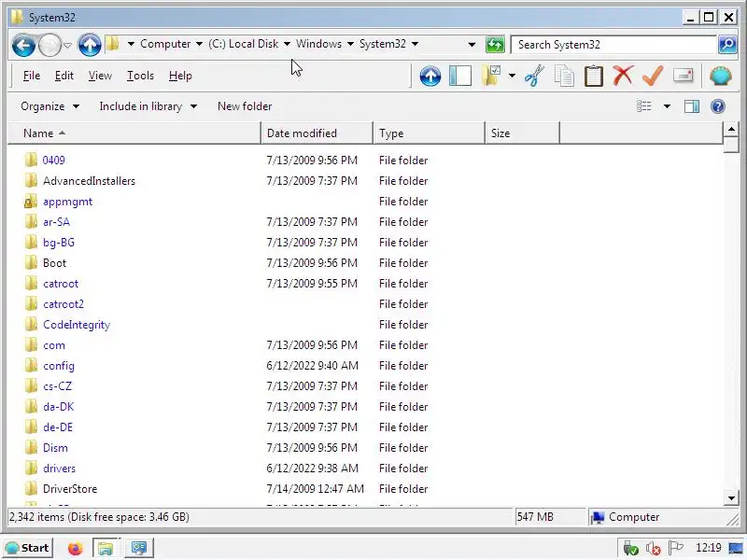The height and width of the screenshot is (560, 747).
Task: Go up one level via address bar Up button
Action: 89,45
